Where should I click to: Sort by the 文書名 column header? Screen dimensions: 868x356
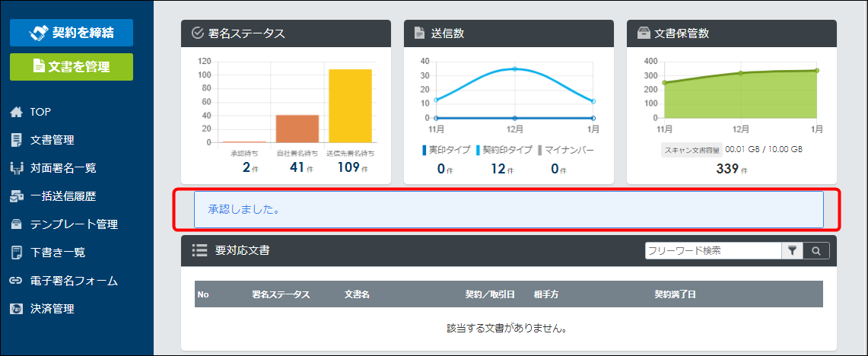(x=357, y=294)
